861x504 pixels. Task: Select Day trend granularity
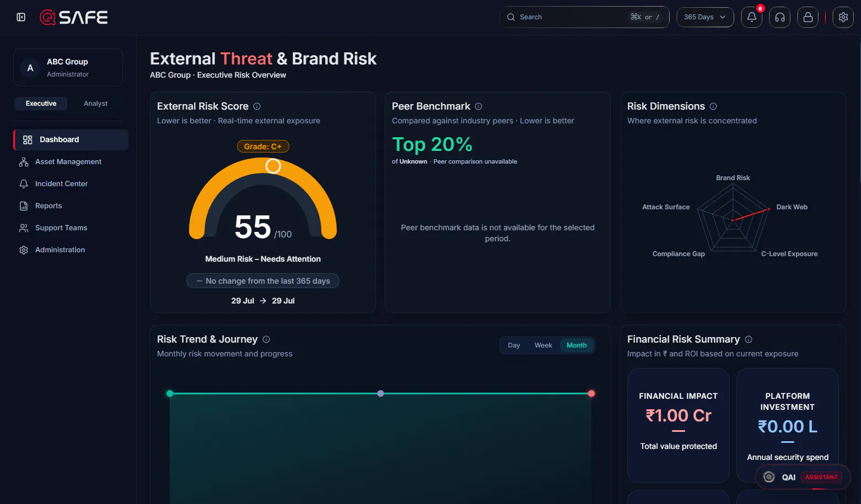click(514, 345)
